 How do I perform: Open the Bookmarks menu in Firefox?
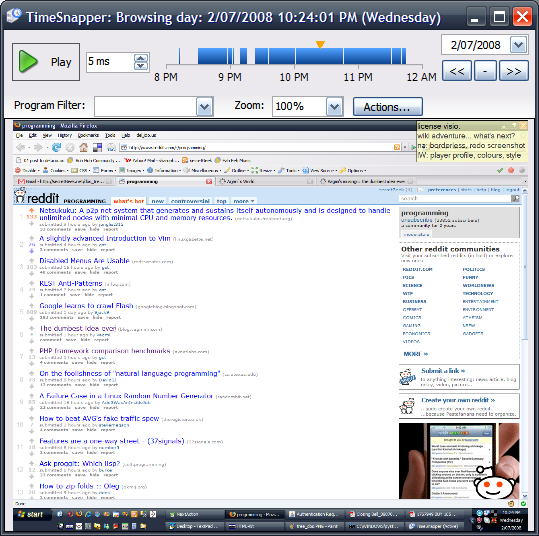point(88,135)
